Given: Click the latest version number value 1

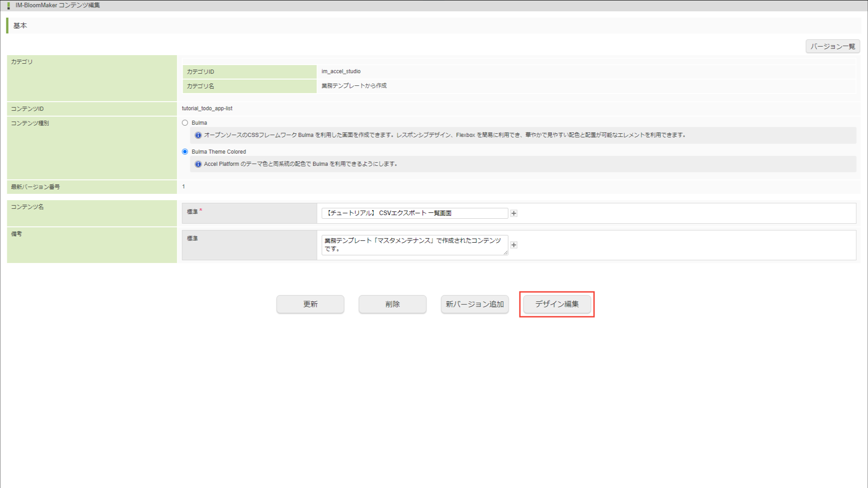Looking at the screenshot, I should coord(184,187).
